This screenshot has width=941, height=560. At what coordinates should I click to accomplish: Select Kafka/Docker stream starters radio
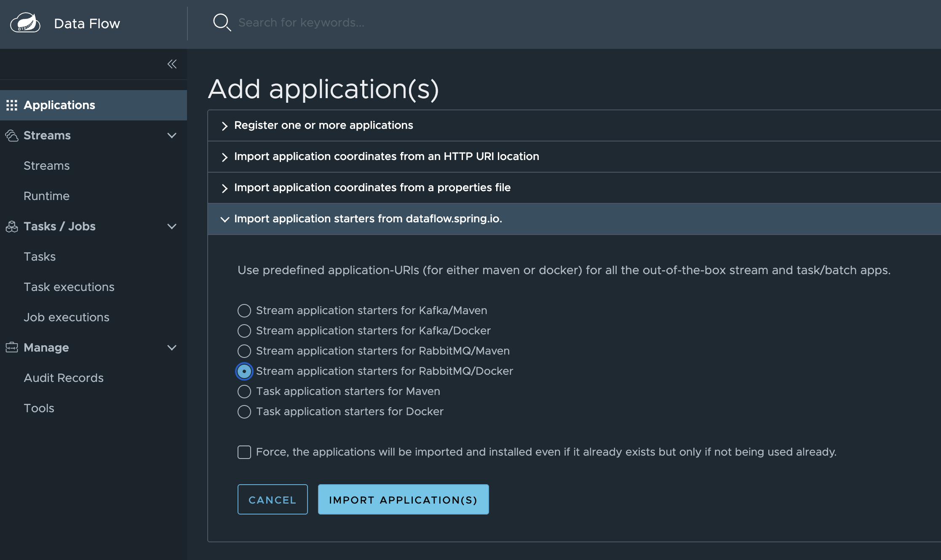point(244,331)
